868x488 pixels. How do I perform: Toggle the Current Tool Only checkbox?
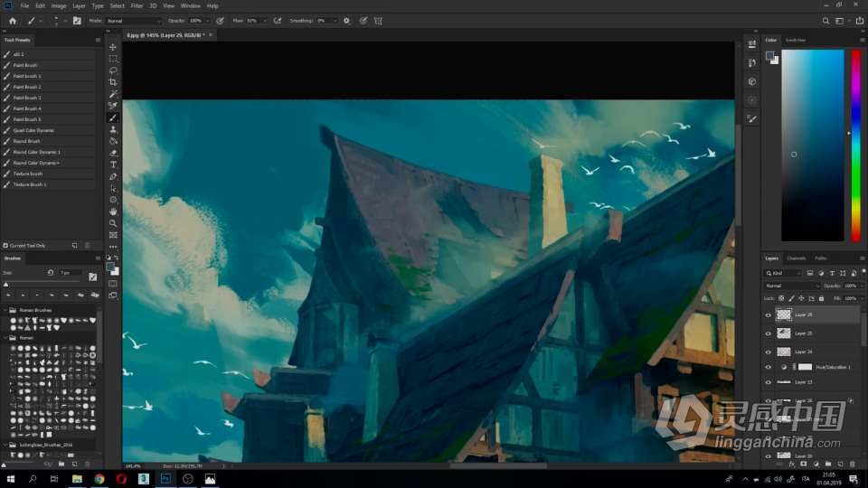pyautogui.click(x=5, y=245)
